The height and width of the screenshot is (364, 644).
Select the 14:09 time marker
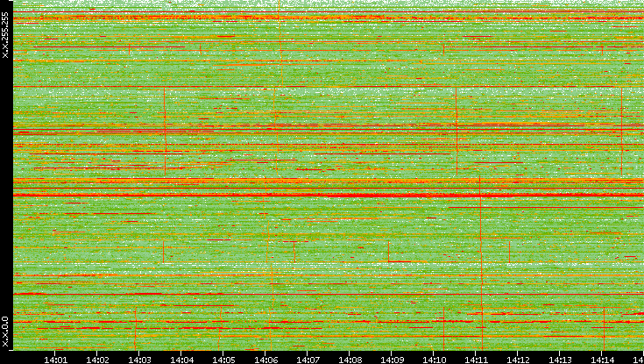coord(392,358)
